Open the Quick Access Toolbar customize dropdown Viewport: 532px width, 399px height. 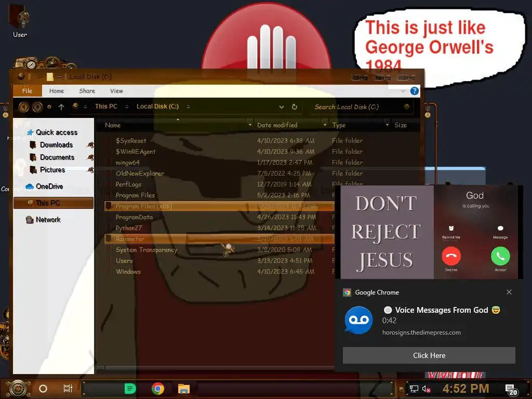(x=59, y=77)
